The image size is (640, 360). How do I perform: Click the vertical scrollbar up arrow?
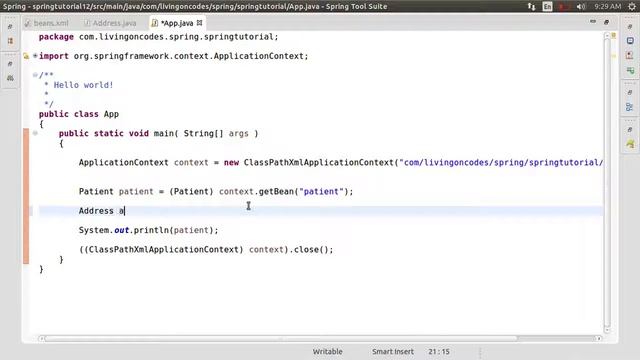(607, 36)
